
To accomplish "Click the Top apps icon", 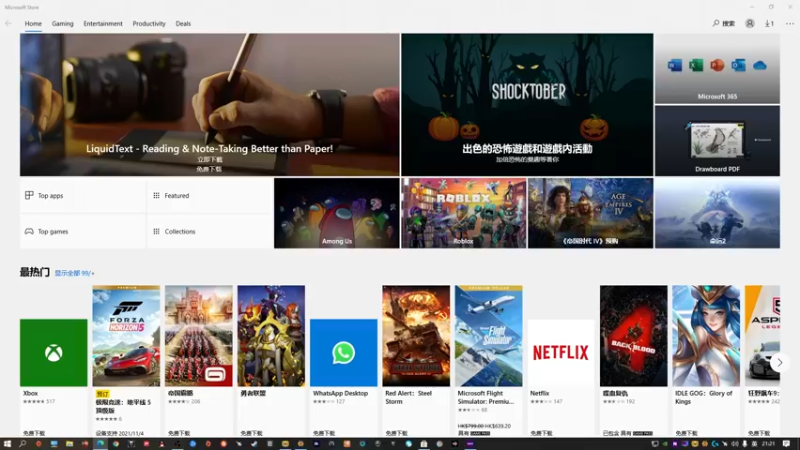I will click(29, 195).
